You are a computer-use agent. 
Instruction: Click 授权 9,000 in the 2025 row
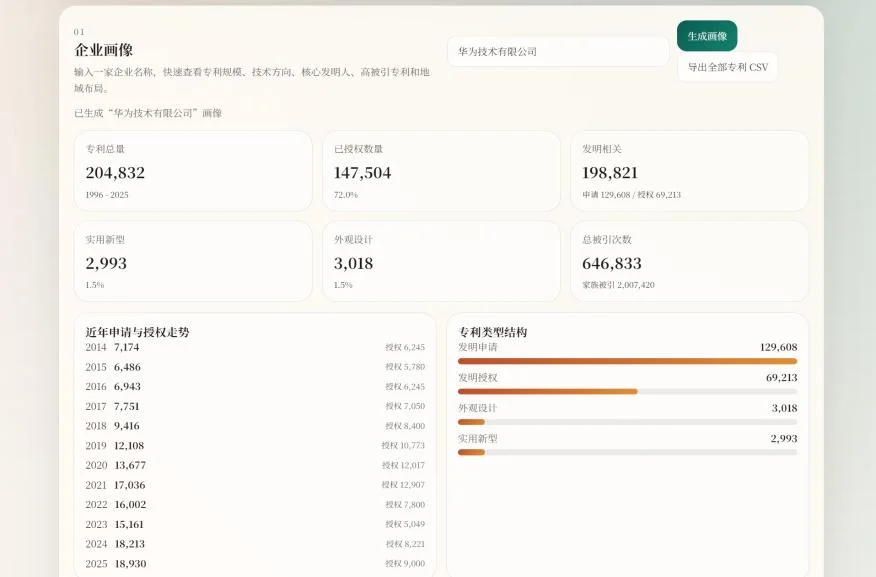point(405,564)
